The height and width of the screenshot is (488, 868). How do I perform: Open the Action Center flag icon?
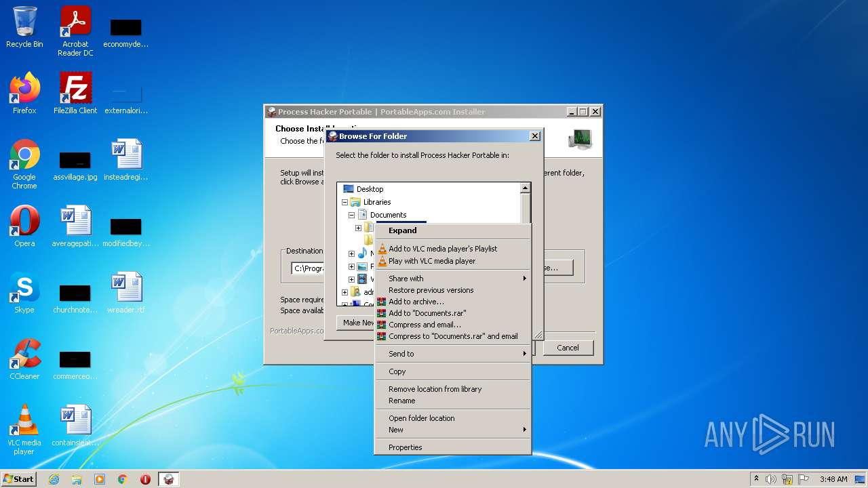[x=803, y=479]
